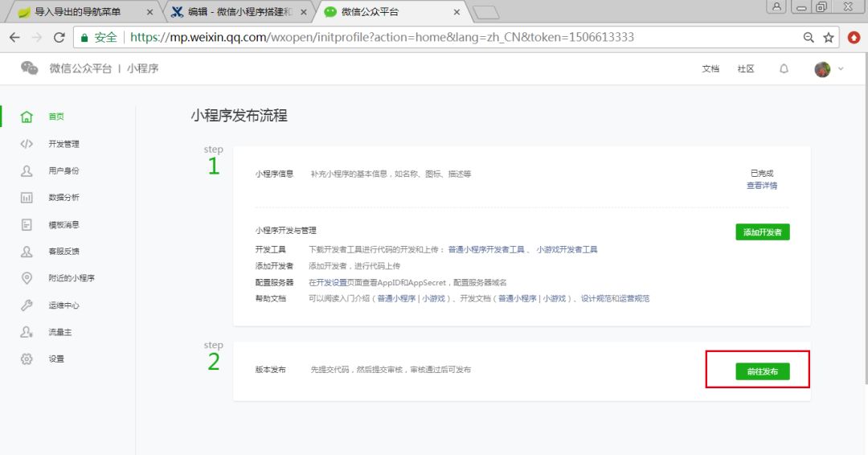Viewport: 868px width, 455px height.
Task: Click the browser user profile icon in title bar
Action: pyautogui.click(x=776, y=6)
